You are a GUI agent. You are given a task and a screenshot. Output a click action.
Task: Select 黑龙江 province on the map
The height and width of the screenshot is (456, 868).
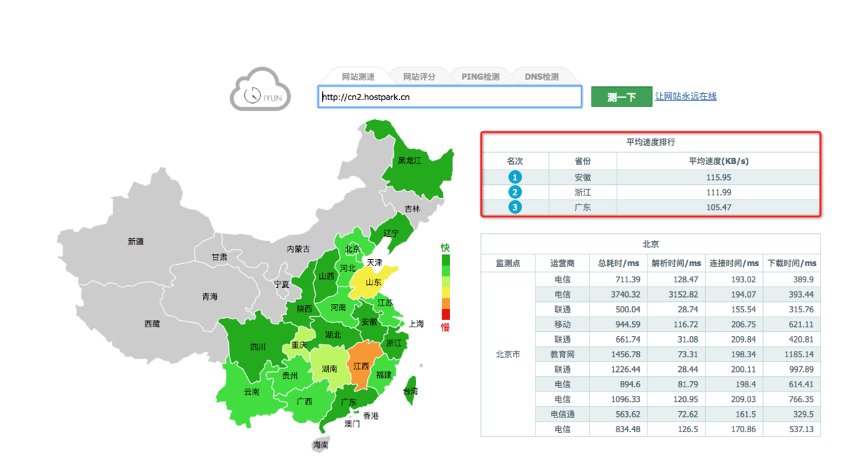click(x=409, y=160)
